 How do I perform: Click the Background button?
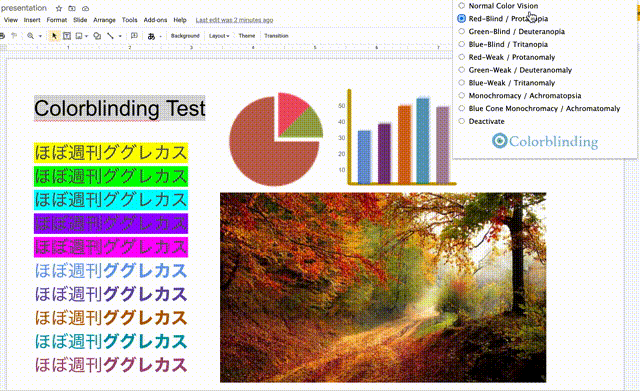click(185, 36)
